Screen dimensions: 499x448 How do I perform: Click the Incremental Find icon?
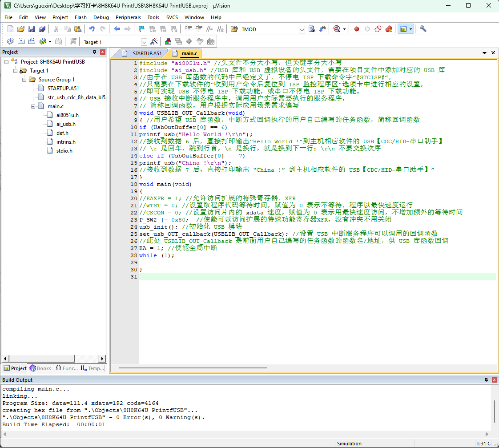pos(322,29)
